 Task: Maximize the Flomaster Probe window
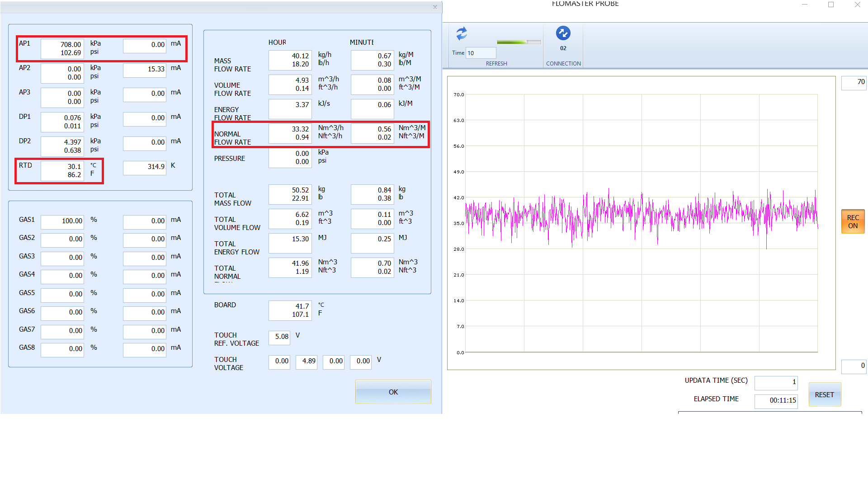pos(831,5)
